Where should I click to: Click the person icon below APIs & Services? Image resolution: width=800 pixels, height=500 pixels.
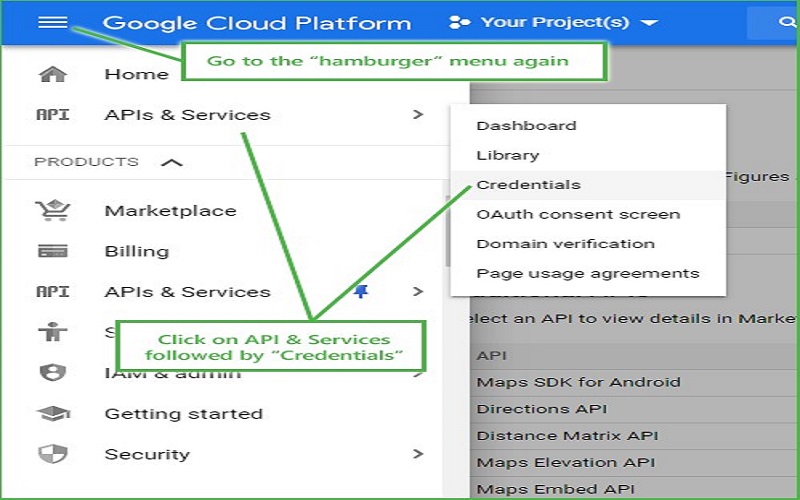[x=53, y=332]
